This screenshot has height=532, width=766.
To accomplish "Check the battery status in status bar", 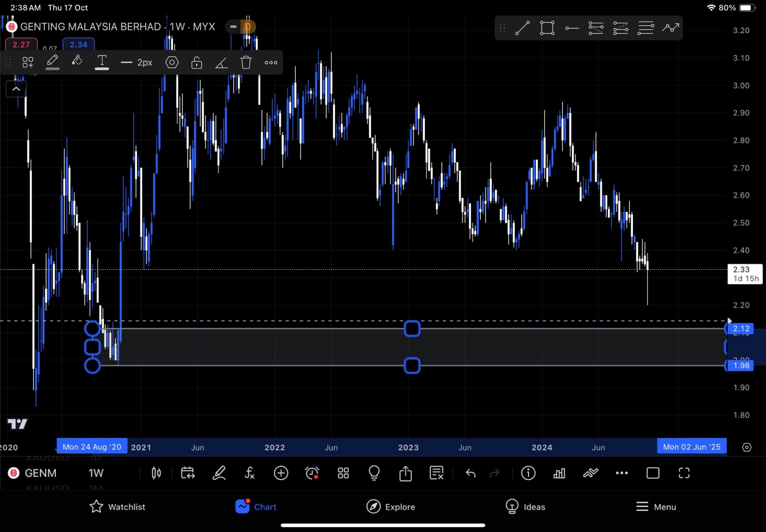I will [x=747, y=8].
